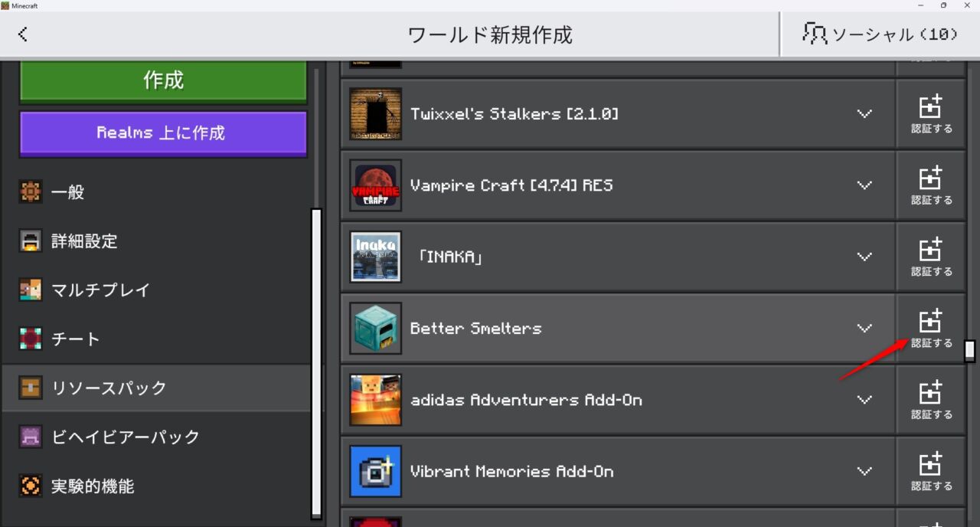Screen dimensions: 980x527
Task: Click the チート command block icon
Action: click(31, 339)
